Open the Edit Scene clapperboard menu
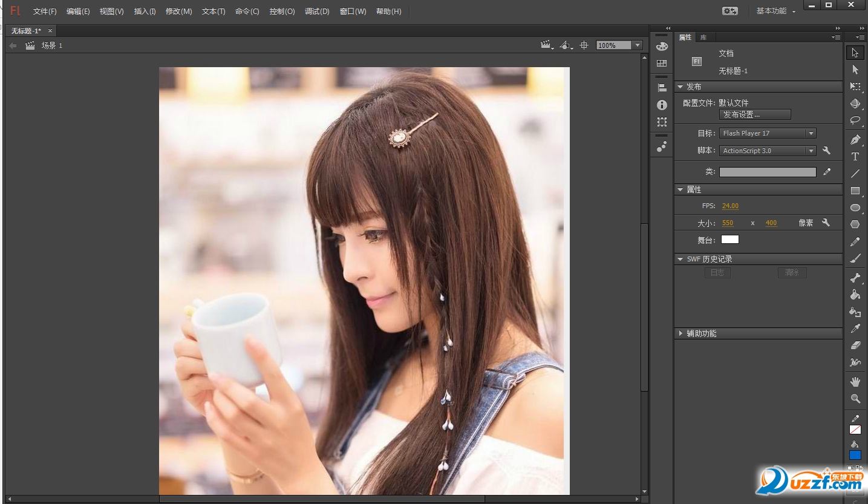 (x=547, y=45)
